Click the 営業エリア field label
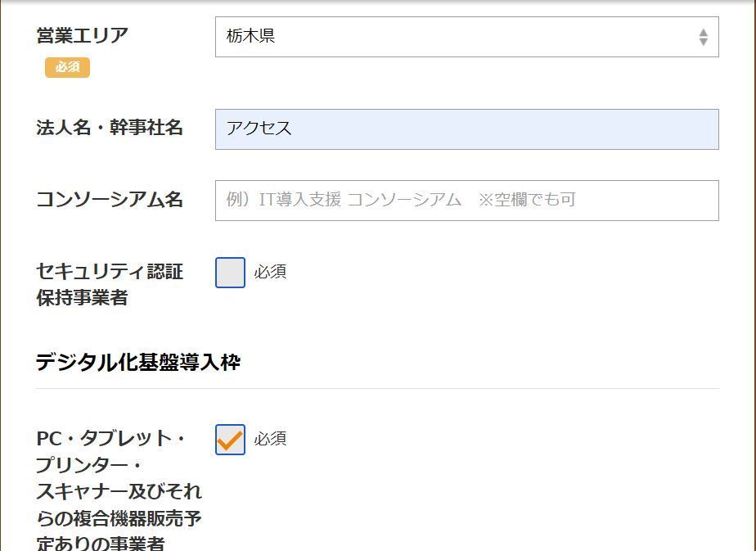The image size is (756, 551). pyautogui.click(x=82, y=36)
